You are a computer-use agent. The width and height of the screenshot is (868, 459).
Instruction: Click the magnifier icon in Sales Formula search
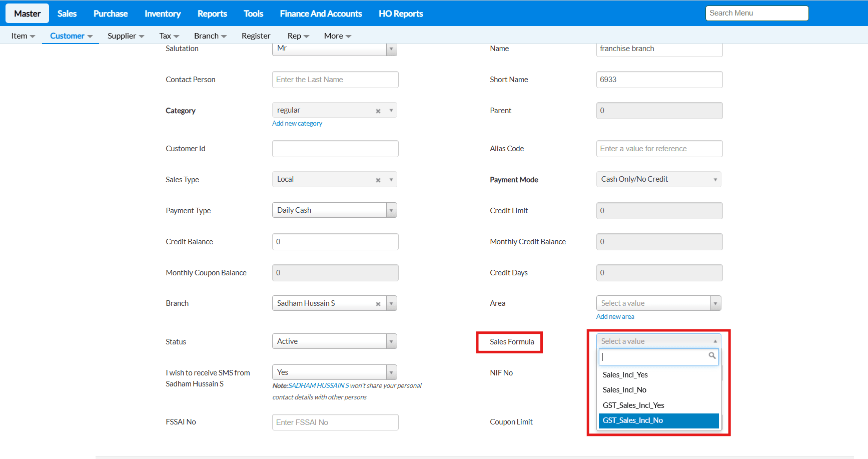712,356
